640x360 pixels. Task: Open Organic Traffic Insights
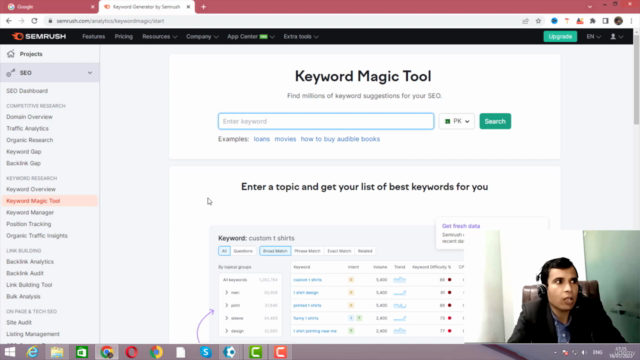pos(37,236)
